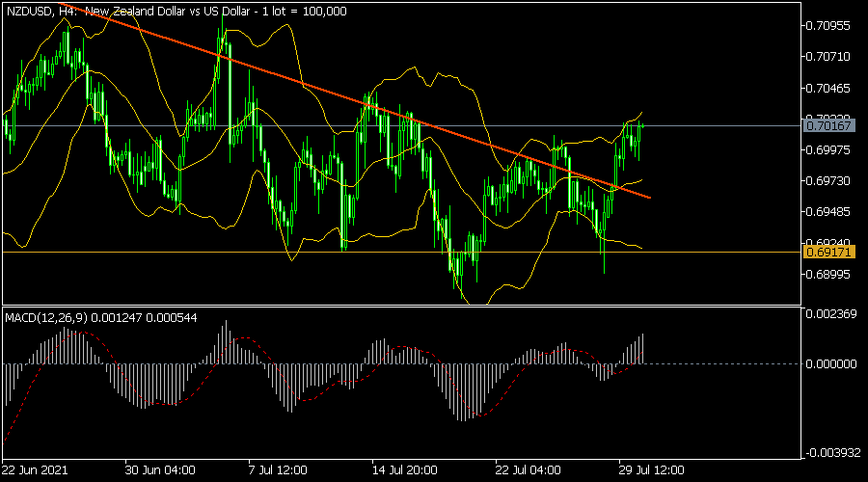This screenshot has height=482, width=868.
Task: Click the MACD(12,26,9) indicator label
Action: 101,318
